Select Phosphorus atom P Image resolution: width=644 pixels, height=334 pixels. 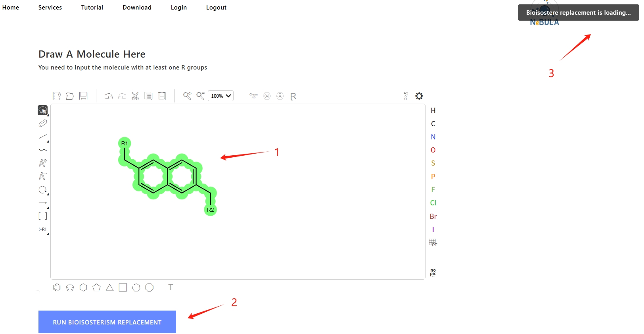click(433, 176)
